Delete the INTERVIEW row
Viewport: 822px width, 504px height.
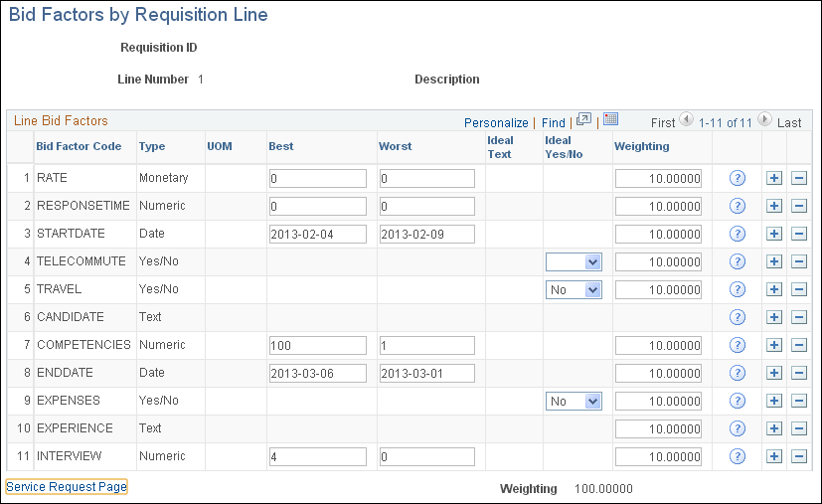click(x=798, y=456)
